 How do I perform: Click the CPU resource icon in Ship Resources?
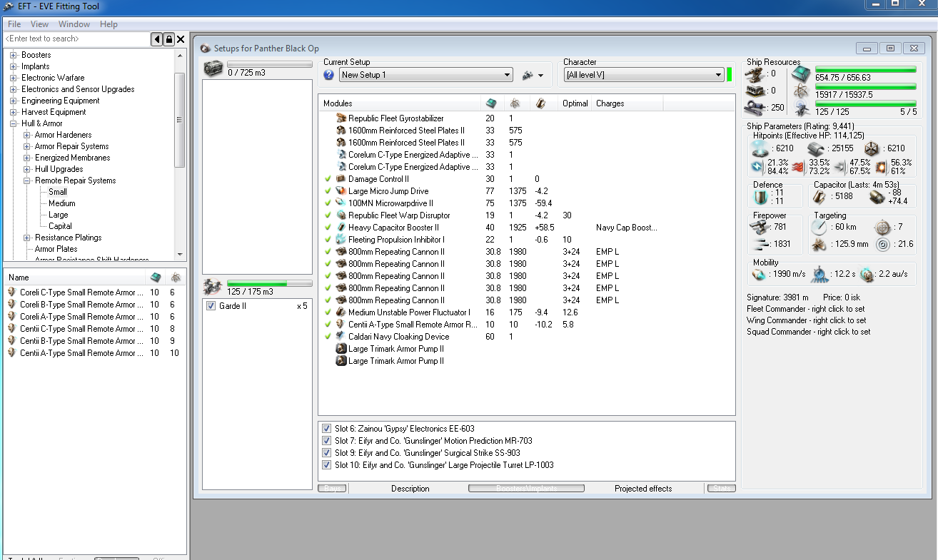(x=801, y=73)
